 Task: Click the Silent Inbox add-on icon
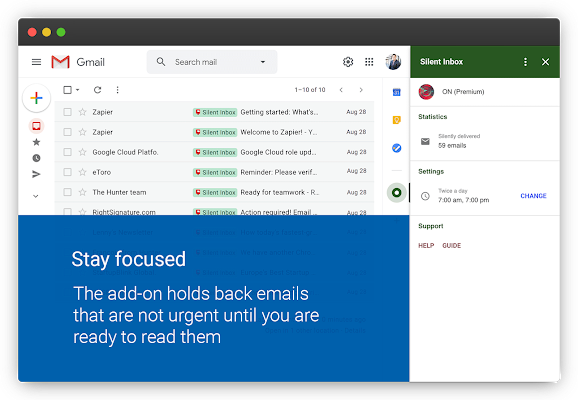tap(397, 192)
